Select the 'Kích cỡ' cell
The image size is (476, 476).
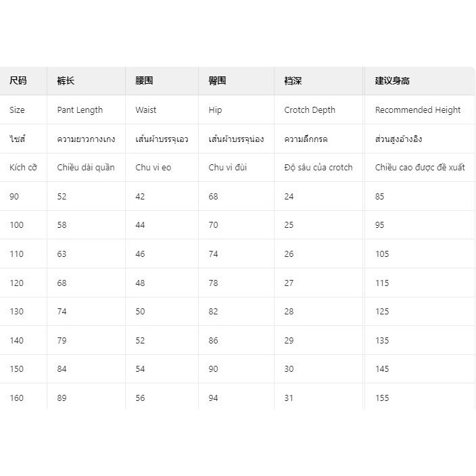pos(23,167)
